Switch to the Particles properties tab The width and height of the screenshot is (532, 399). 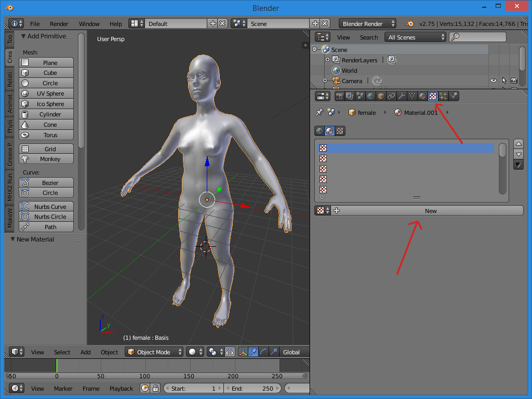pos(443,96)
